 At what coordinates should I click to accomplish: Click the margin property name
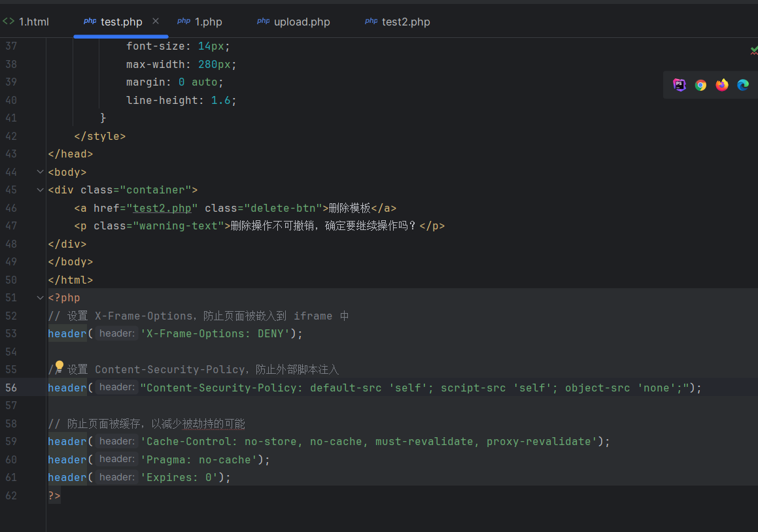[145, 82]
